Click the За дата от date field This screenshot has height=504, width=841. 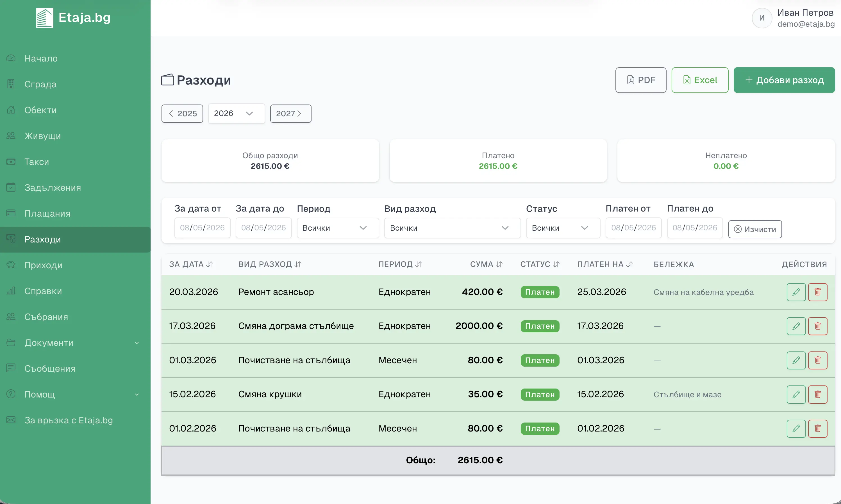pos(202,228)
